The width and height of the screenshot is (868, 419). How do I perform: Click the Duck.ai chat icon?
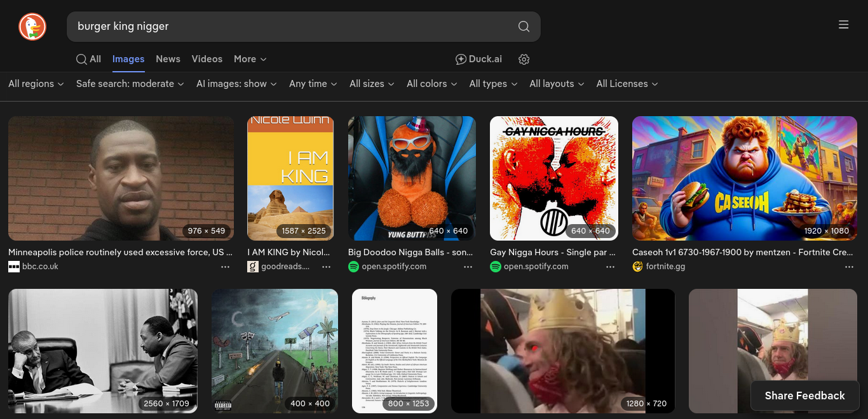(461, 59)
